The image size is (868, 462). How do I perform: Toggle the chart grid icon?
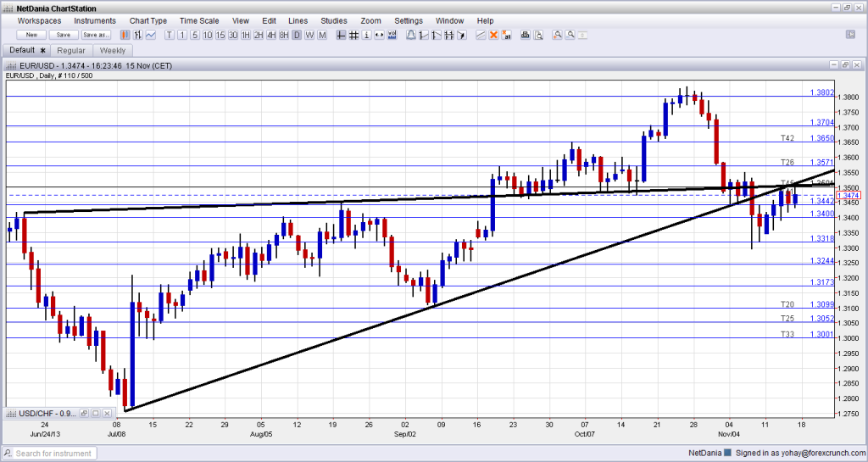(x=353, y=35)
